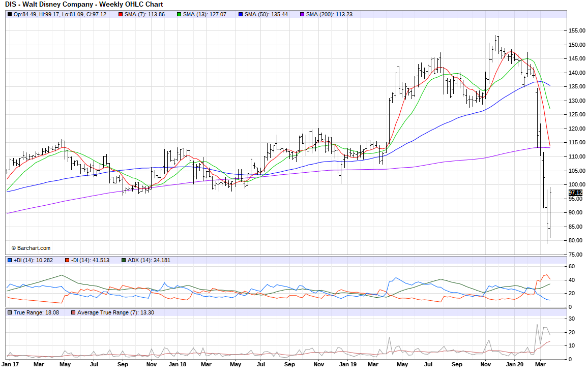Image resolution: width=588 pixels, height=380 pixels.
Task: Click the 'Jan 17' date axis label
Action: click(10, 365)
